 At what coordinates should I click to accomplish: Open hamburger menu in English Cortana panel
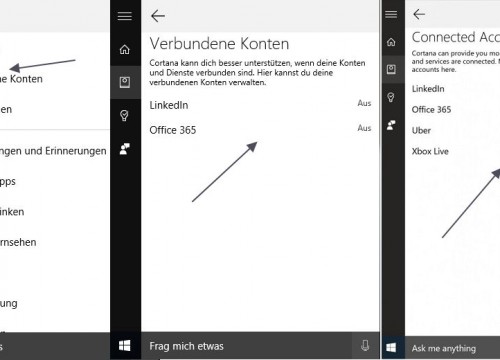[x=391, y=14]
